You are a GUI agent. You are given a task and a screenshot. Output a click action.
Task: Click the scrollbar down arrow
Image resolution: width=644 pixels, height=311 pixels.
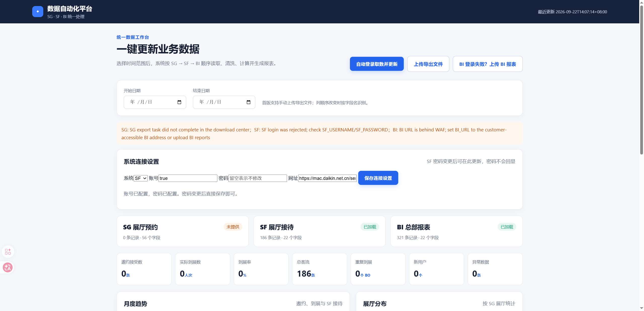pyautogui.click(x=641, y=308)
